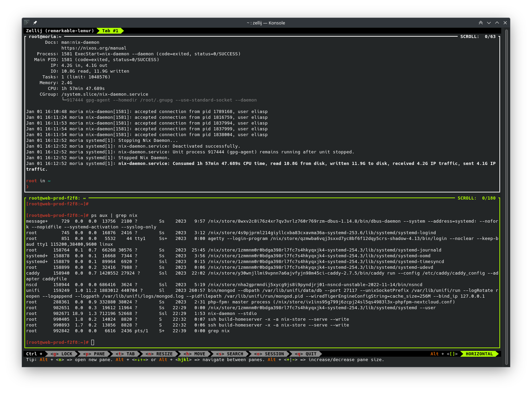Click the nscd process row

point(224,285)
